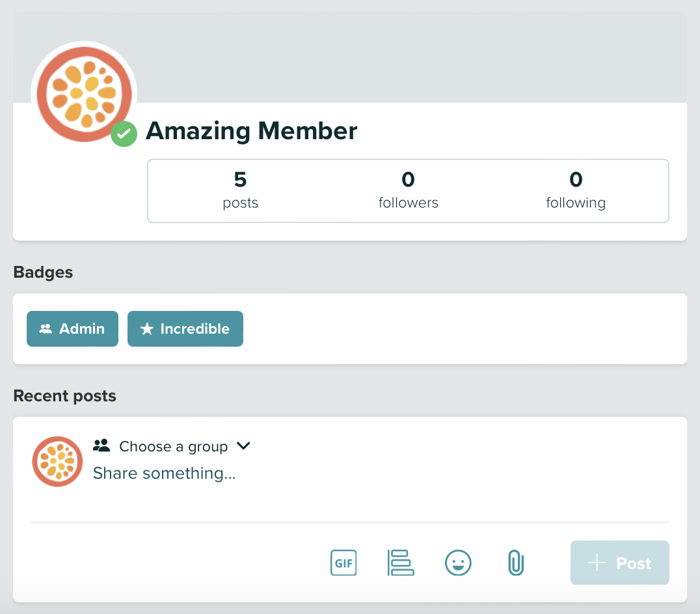The image size is (700, 614).
Task: View the 5 posts stat
Action: 240,190
